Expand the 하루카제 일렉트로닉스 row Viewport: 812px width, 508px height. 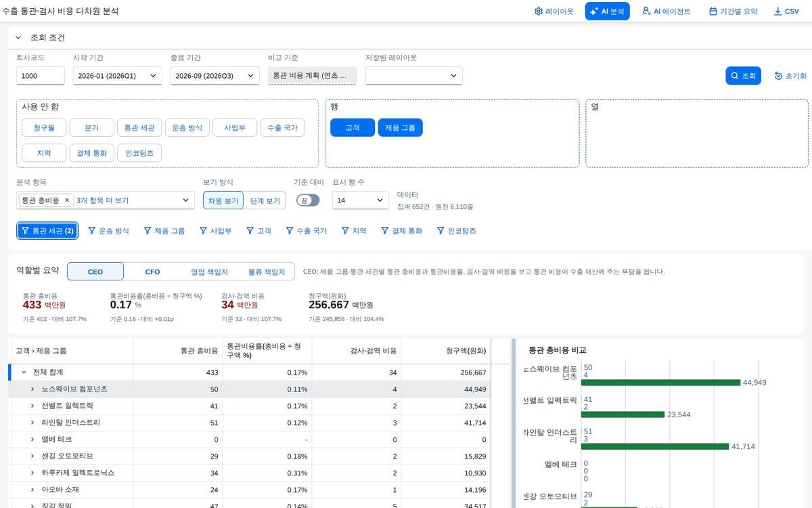click(32, 472)
